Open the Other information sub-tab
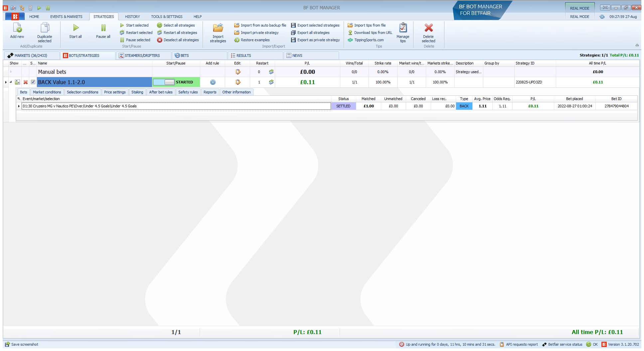 (x=237, y=92)
